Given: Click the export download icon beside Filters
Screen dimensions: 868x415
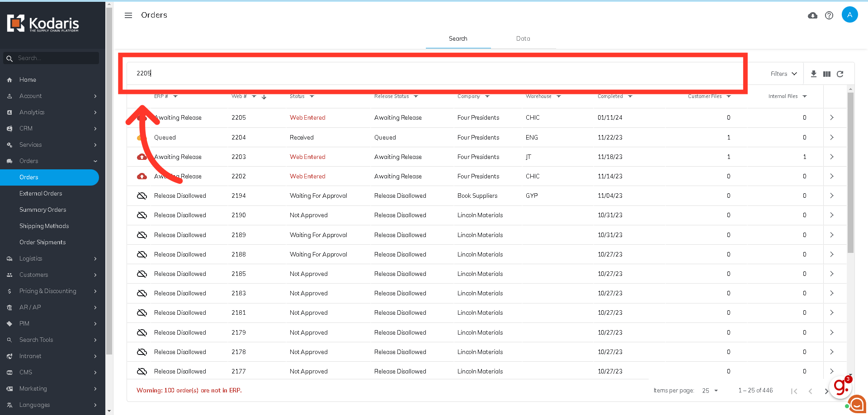Looking at the screenshot, I should [x=814, y=74].
